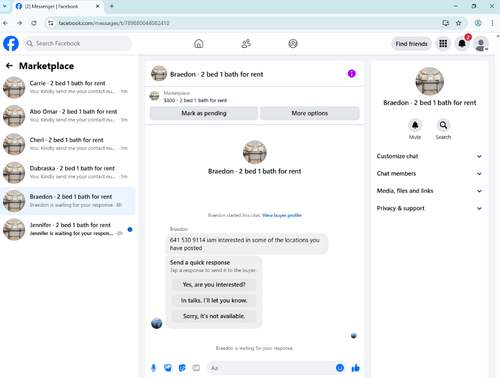The width and height of the screenshot is (500, 378).
Task: Bookmark this page with star icon
Action: [x=459, y=23]
